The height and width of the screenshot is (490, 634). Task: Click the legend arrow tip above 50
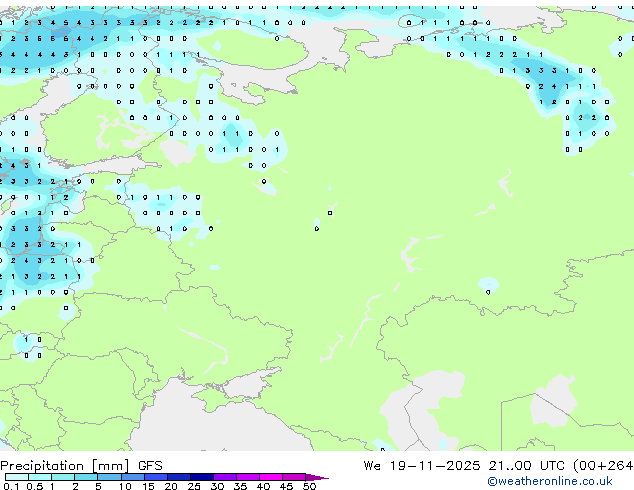coord(317,477)
